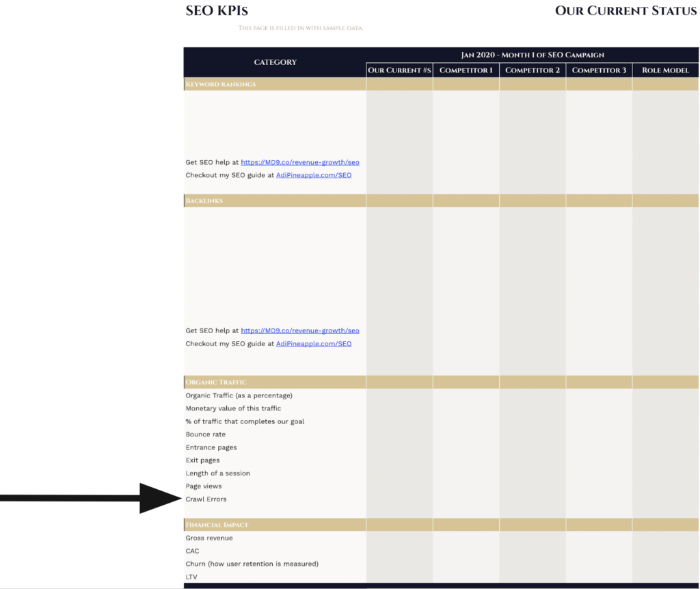
Task: Click the sample data notice text
Action: [x=301, y=28]
